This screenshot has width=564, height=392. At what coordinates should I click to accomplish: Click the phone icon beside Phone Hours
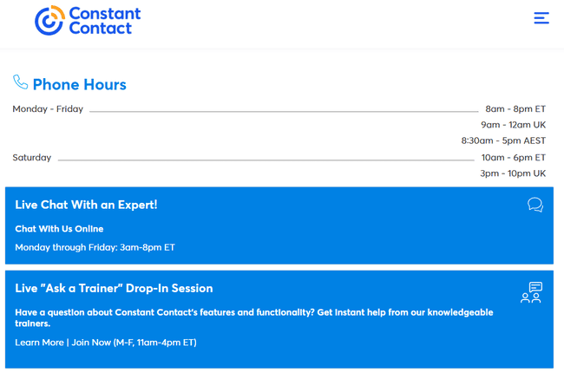point(20,82)
